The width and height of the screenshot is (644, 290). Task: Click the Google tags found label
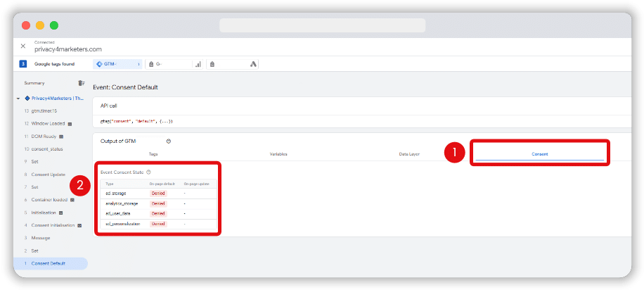pyautogui.click(x=54, y=64)
